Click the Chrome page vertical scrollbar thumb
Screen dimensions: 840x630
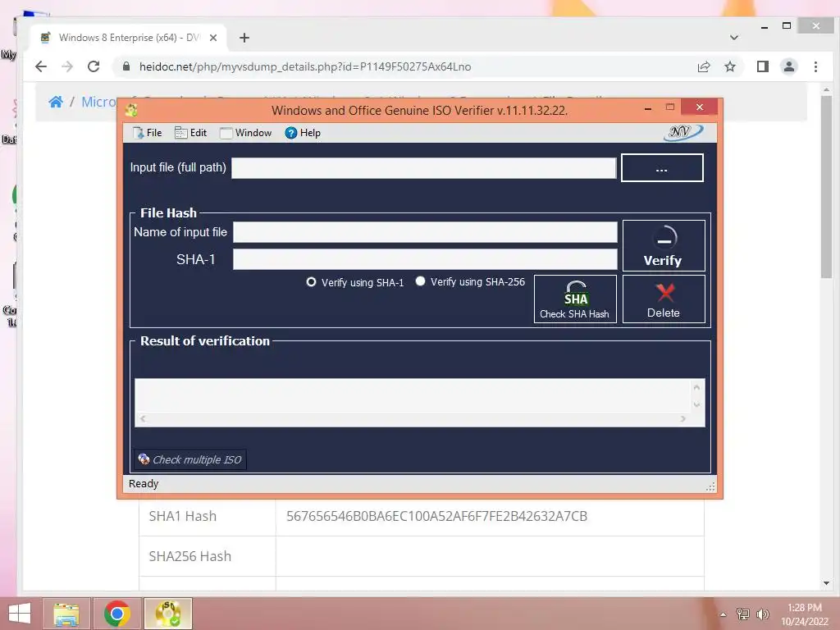tap(825, 186)
